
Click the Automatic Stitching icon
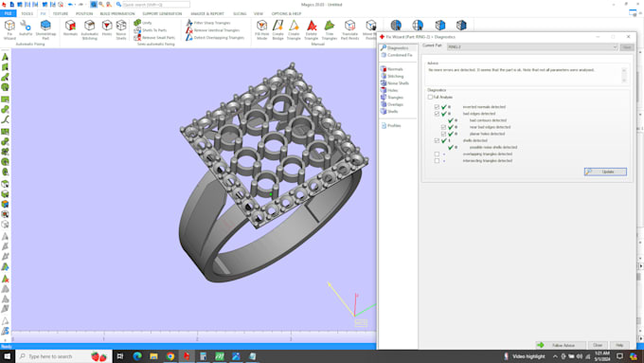[x=90, y=30]
